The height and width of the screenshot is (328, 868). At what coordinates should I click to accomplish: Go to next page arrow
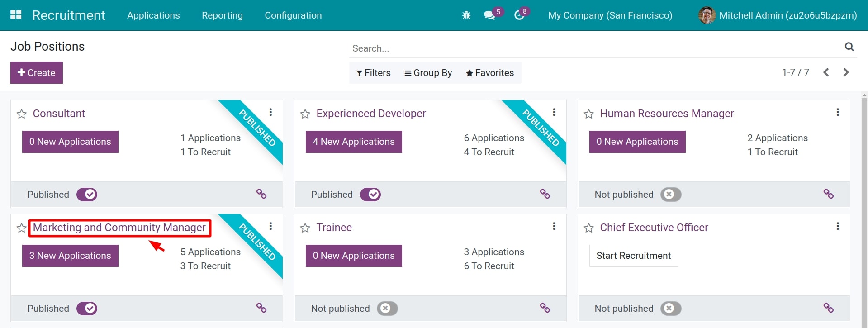pos(846,72)
